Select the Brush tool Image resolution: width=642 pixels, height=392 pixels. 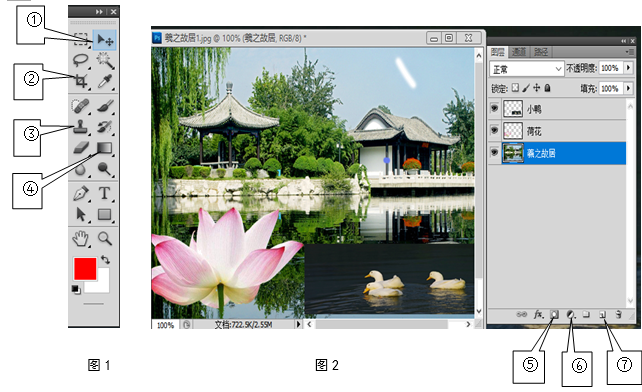click(105, 106)
